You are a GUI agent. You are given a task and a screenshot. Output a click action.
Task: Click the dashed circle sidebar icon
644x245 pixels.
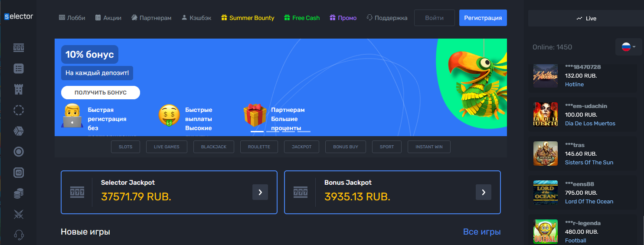point(19,110)
